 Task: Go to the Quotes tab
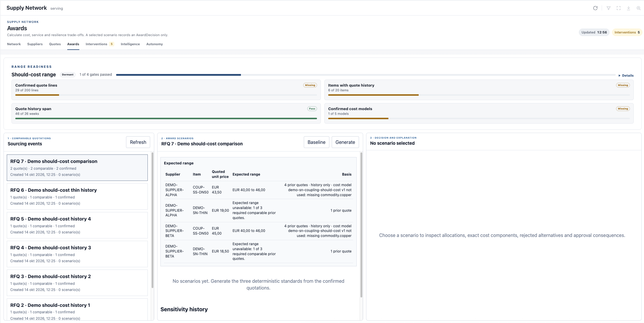click(x=55, y=44)
